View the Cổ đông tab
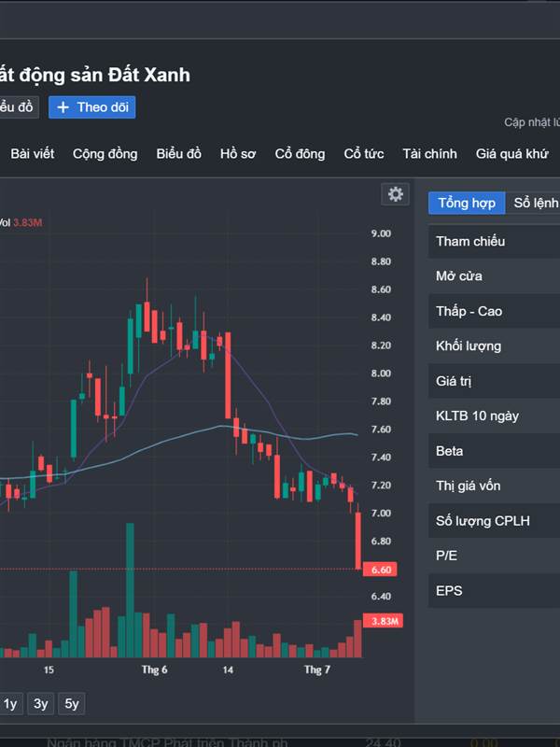This screenshot has width=560, height=747. click(300, 154)
